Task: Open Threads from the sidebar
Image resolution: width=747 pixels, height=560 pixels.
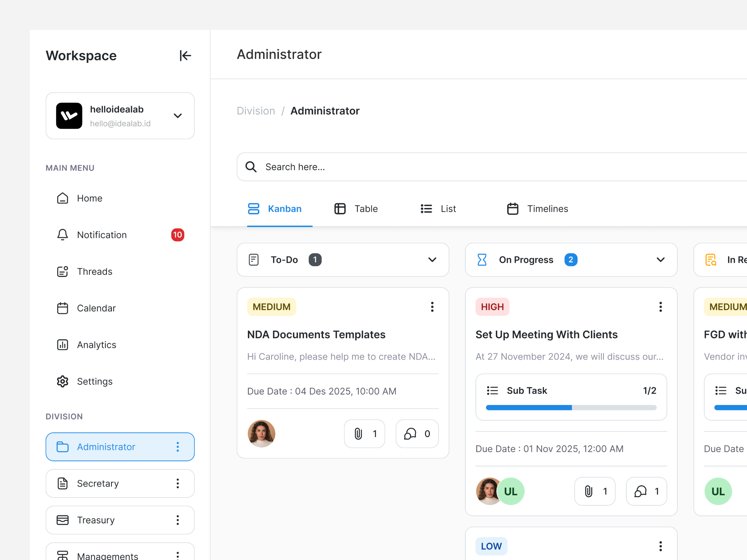Action: tap(120, 271)
